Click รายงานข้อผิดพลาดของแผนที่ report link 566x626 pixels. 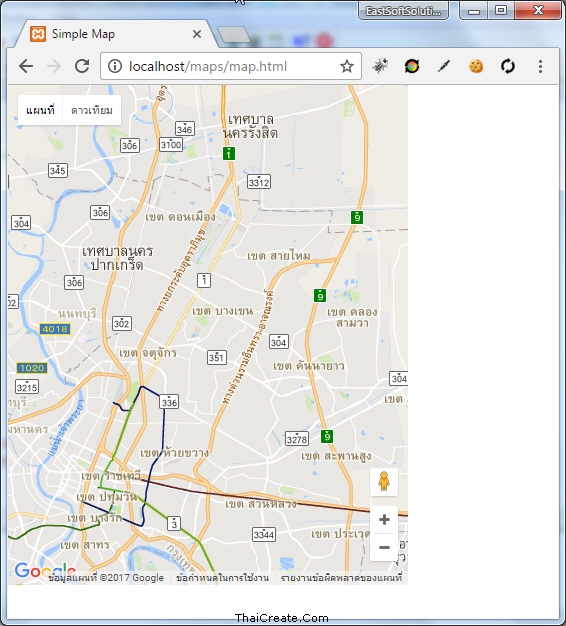click(x=341, y=578)
